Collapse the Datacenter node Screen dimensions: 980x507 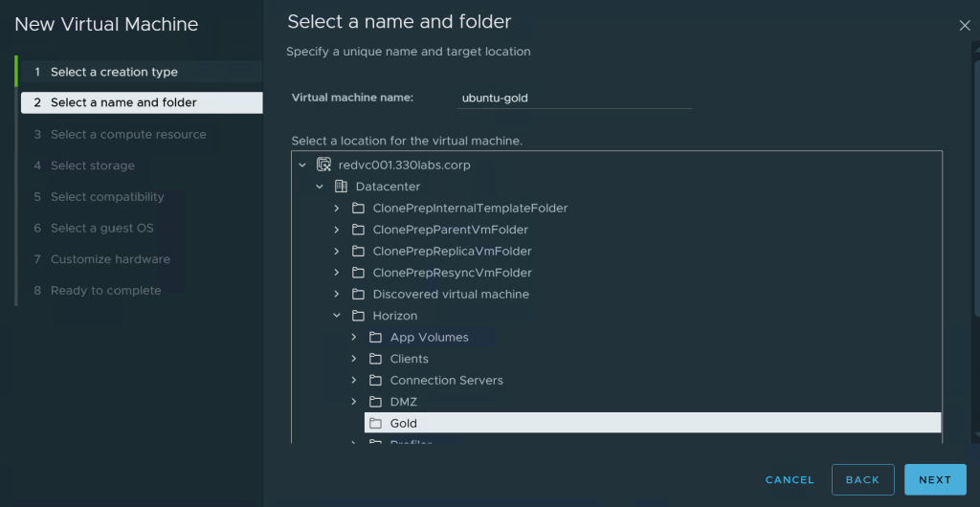(x=320, y=187)
